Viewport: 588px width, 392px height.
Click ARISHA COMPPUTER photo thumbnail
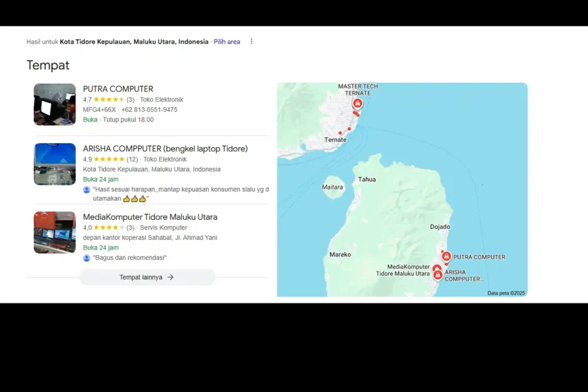pyautogui.click(x=55, y=164)
